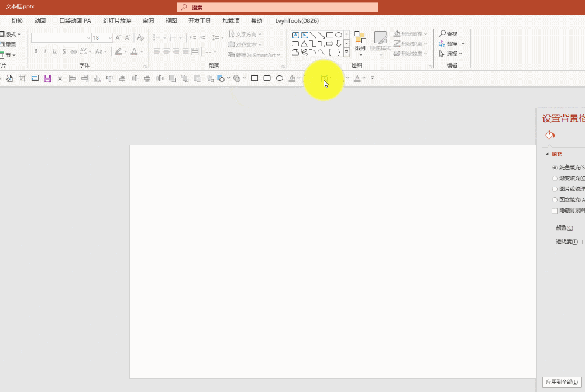Open the 开发工具 developer tab

199,21
